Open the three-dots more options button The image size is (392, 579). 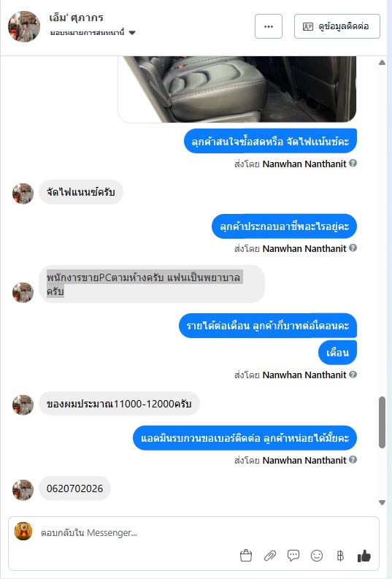(x=269, y=26)
